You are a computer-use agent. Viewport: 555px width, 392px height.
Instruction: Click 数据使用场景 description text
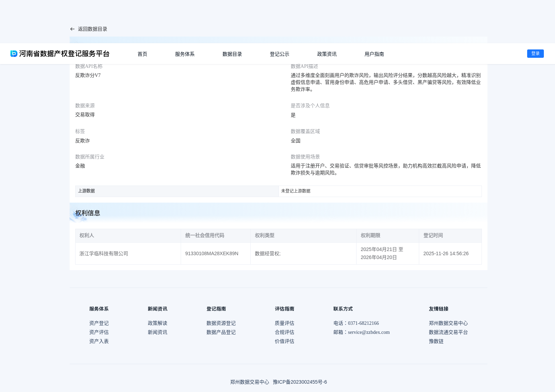(386, 170)
